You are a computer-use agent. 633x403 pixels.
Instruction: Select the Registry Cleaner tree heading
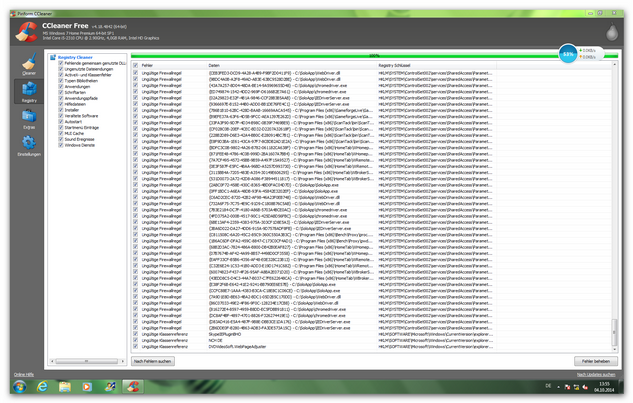(75, 57)
